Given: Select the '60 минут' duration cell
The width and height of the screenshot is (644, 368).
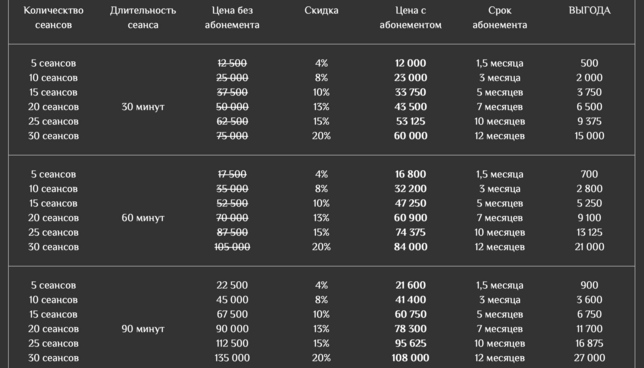Looking at the screenshot, I should (x=143, y=218).
